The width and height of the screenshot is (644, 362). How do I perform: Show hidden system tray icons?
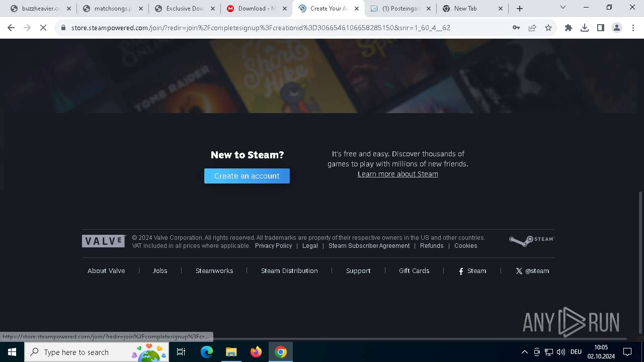click(524, 352)
